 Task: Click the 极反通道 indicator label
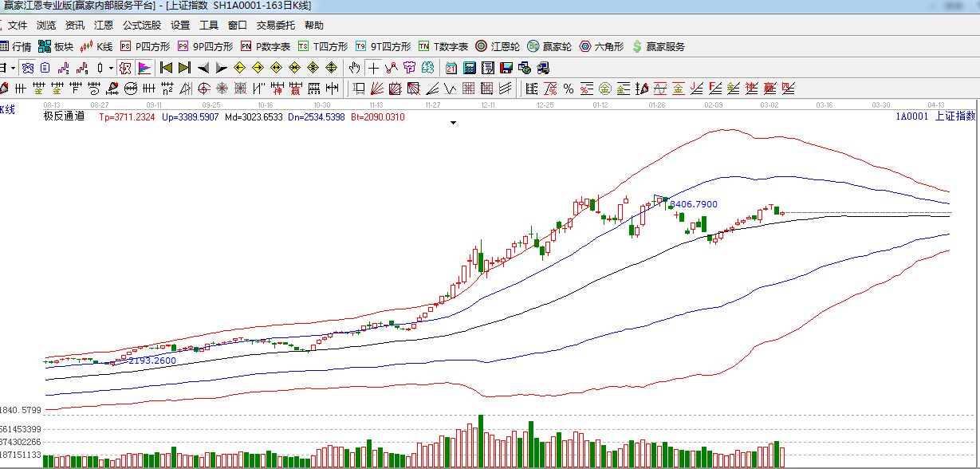(64, 116)
